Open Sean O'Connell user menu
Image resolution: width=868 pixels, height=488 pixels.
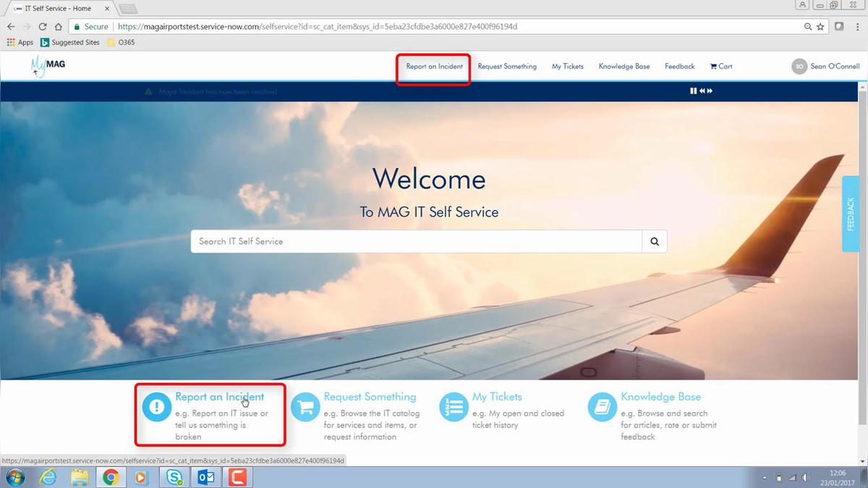825,66
